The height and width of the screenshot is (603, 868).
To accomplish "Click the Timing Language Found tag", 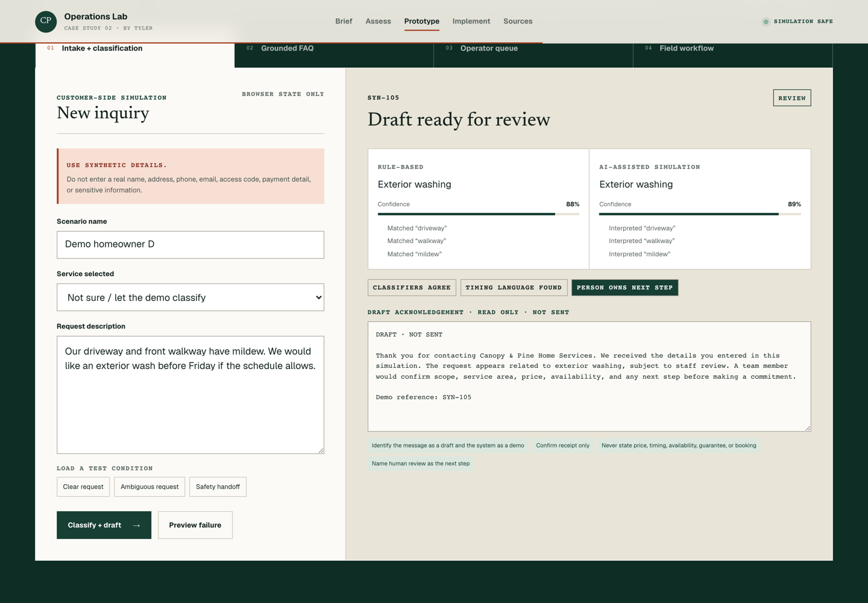I will tap(514, 288).
